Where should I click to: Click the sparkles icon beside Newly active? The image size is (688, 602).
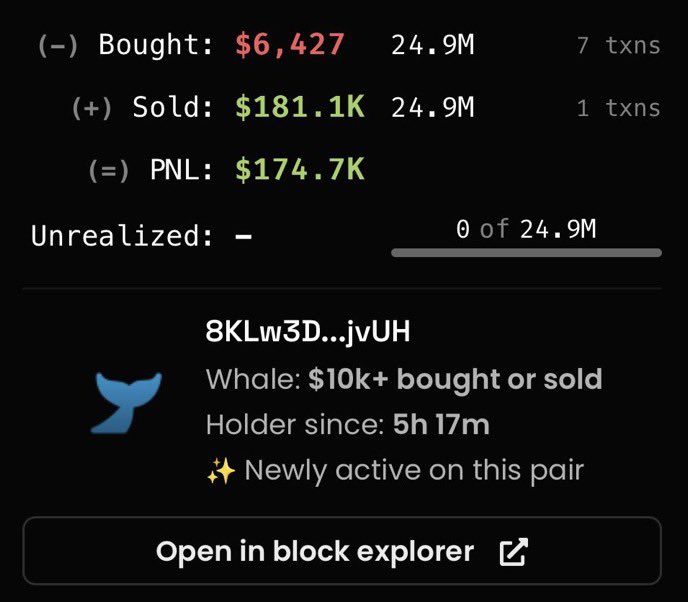[220, 469]
